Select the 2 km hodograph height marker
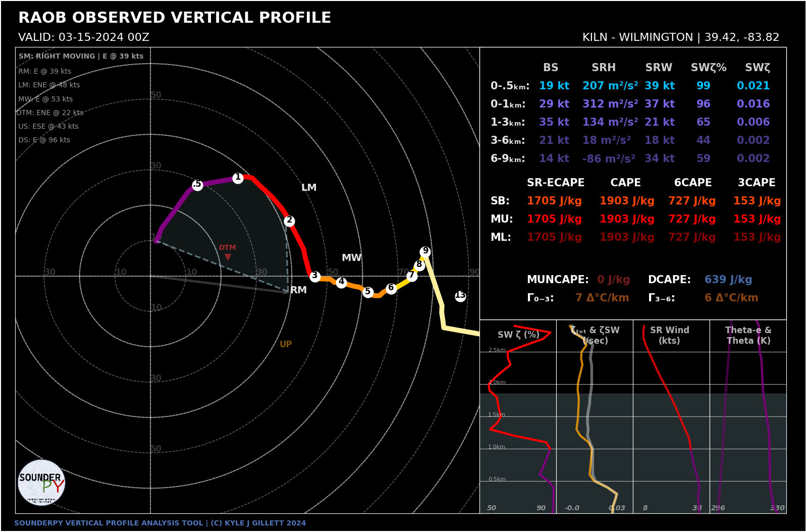This screenshot has height=532, width=806. coord(289,221)
